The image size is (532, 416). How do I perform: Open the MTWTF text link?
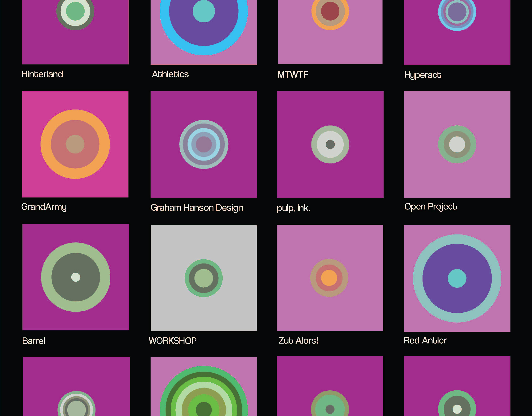click(x=293, y=75)
